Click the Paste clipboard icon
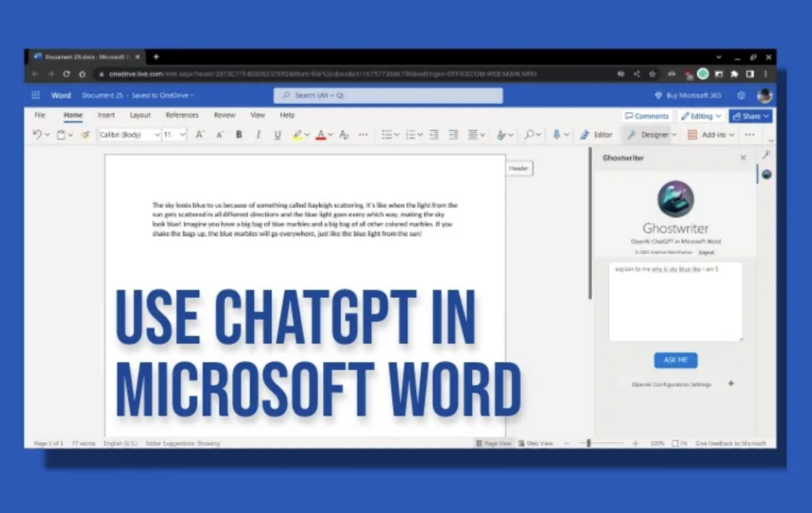Screen dimensions: 812x513 tap(61, 134)
